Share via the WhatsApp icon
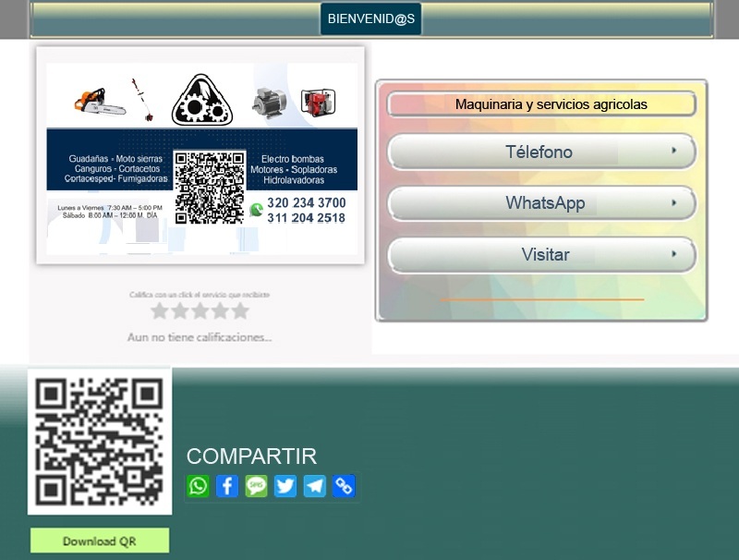Image resolution: width=739 pixels, height=560 pixels. click(199, 486)
